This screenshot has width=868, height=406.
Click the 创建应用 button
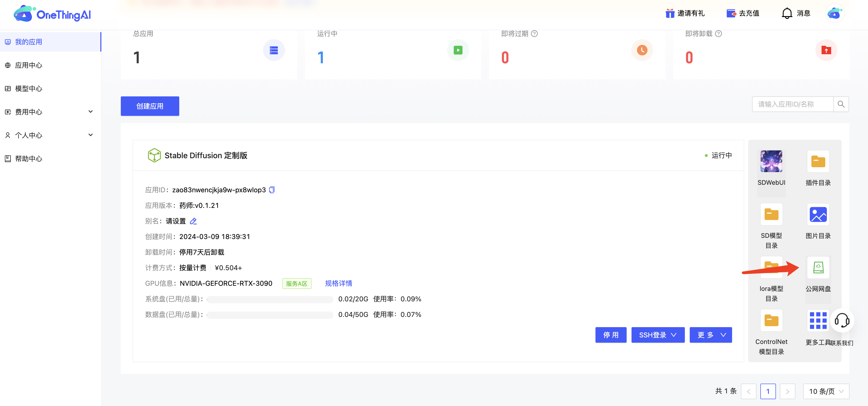(150, 106)
